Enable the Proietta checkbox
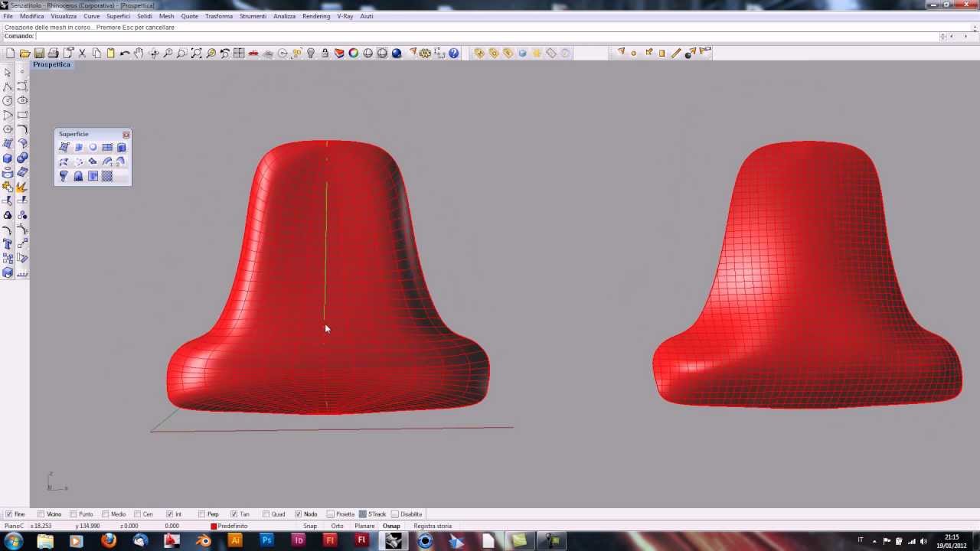 point(331,514)
